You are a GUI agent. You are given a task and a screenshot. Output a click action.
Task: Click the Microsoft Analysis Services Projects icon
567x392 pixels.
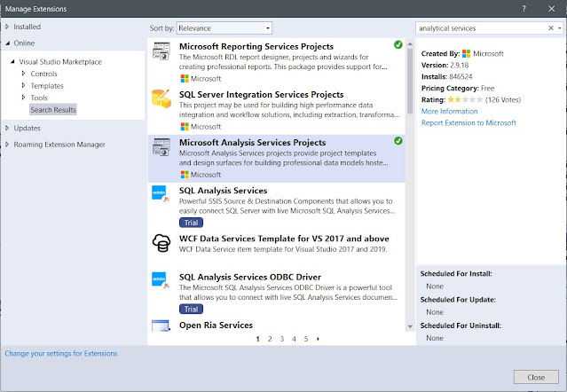pos(161,147)
